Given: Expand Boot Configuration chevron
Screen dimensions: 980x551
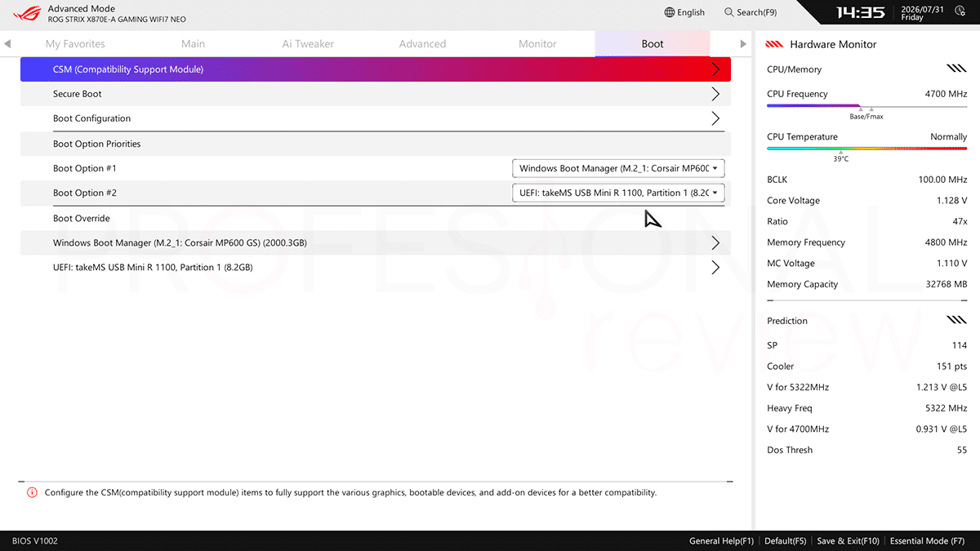Looking at the screenshot, I should (715, 118).
